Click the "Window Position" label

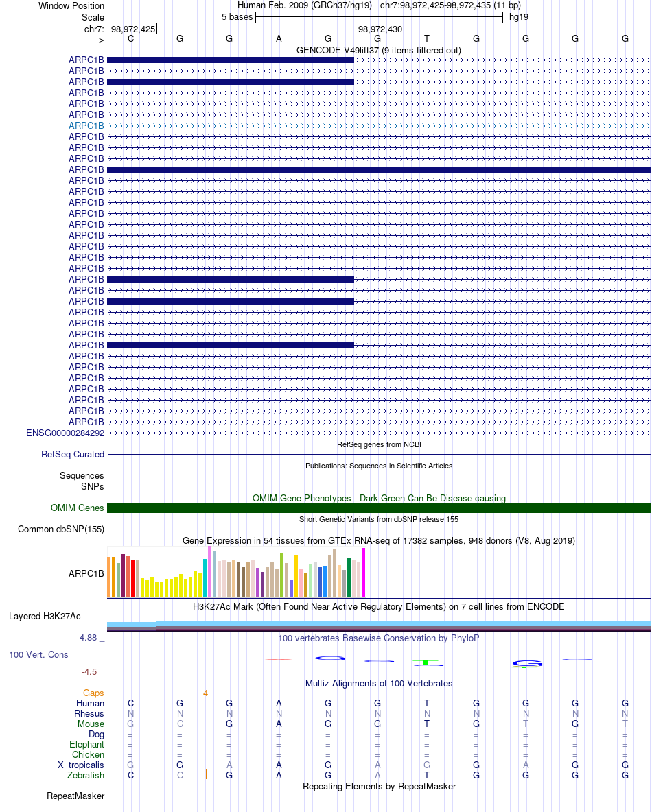pyautogui.click(x=71, y=5)
